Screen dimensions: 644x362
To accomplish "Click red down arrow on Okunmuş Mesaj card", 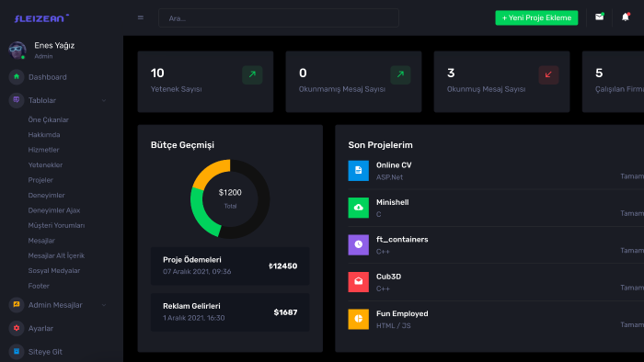I will (548, 74).
